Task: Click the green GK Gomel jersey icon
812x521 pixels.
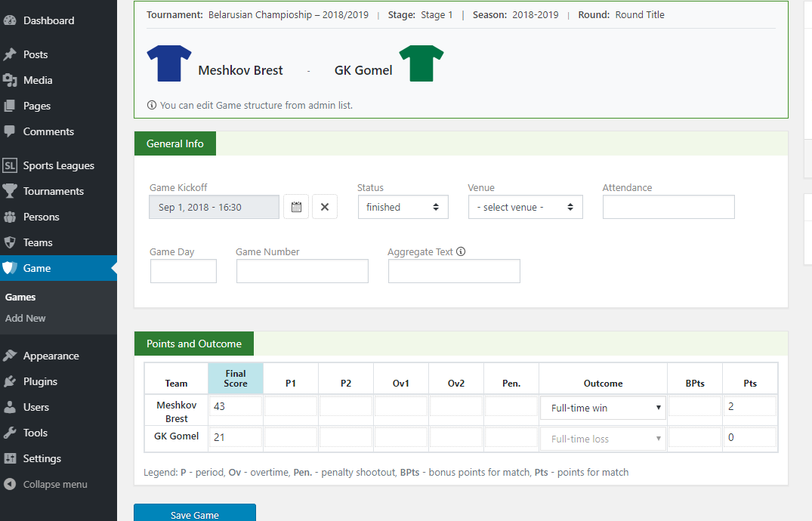Action: coord(421,63)
